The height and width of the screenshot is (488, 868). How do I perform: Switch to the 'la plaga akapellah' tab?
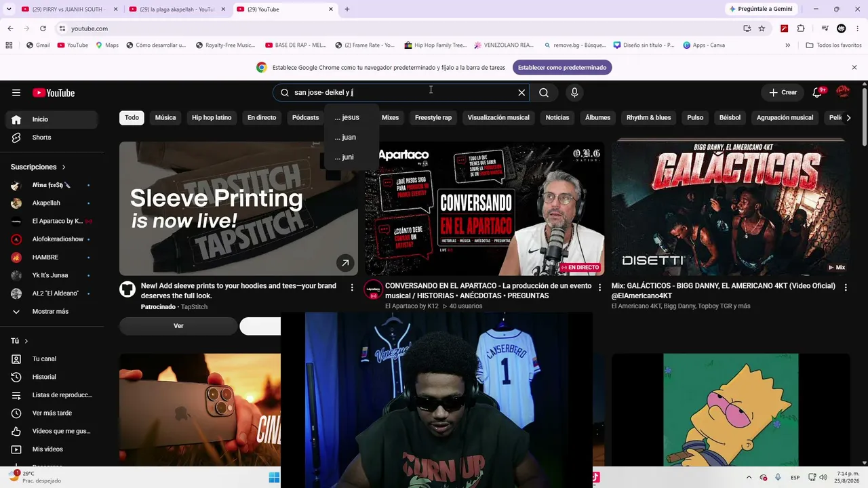(x=176, y=9)
